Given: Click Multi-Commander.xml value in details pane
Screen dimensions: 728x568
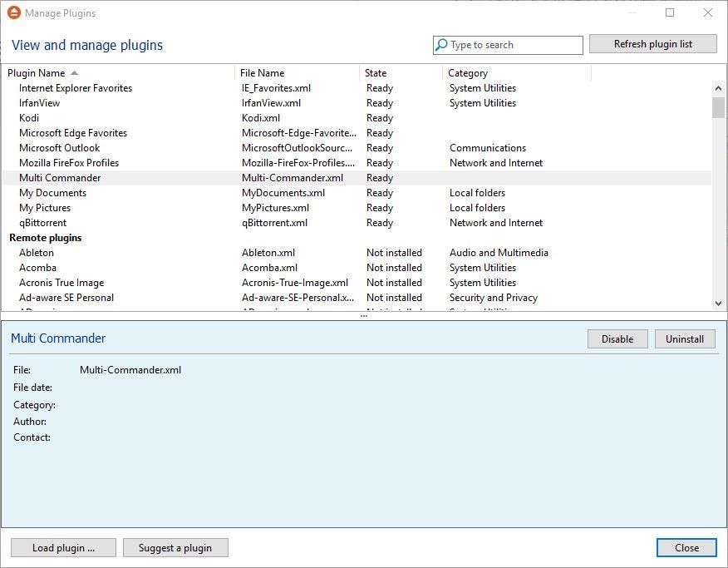Looking at the screenshot, I should (130, 370).
